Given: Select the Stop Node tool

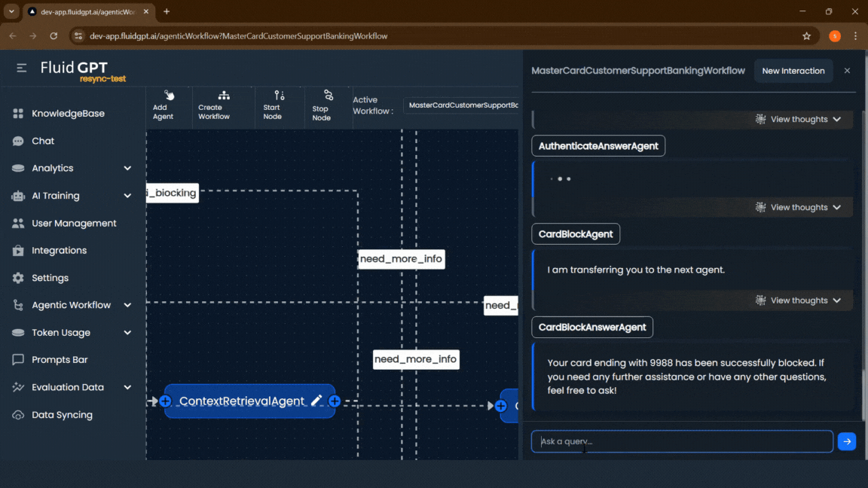Looking at the screenshot, I should tap(322, 105).
